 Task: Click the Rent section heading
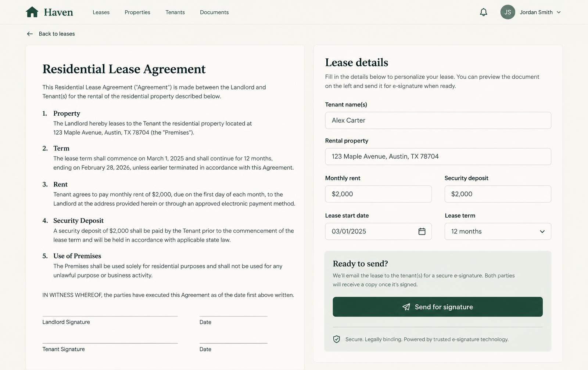click(x=60, y=184)
